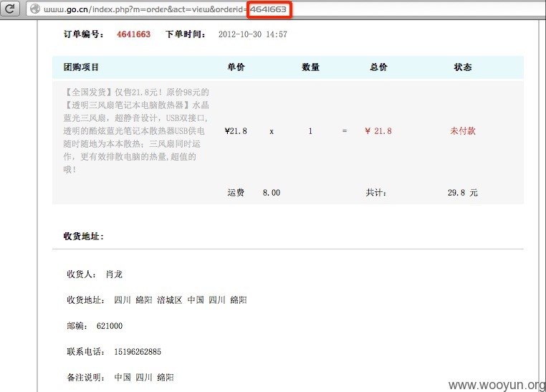Click the browser reload button
The width and height of the screenshot is (546, 392).
click(x=9, y=9)
